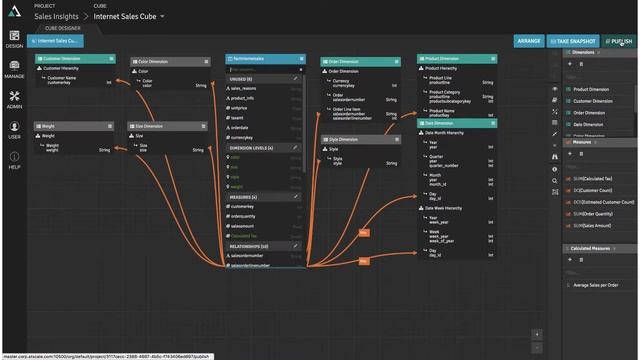Edit the MEASURES section pencil icon

click(295, 197)
